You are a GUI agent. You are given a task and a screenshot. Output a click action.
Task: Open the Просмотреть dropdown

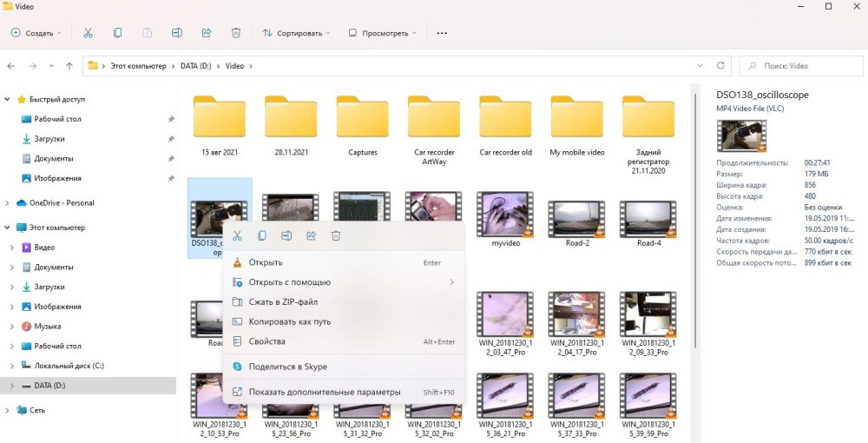(x=383, y=33)
